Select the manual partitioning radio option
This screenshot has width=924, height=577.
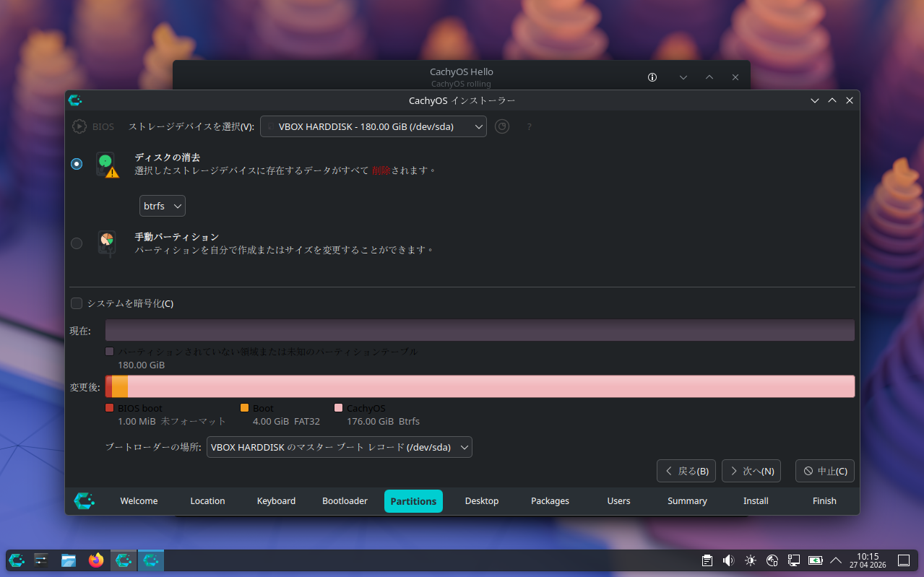click(x=77, y=243)
